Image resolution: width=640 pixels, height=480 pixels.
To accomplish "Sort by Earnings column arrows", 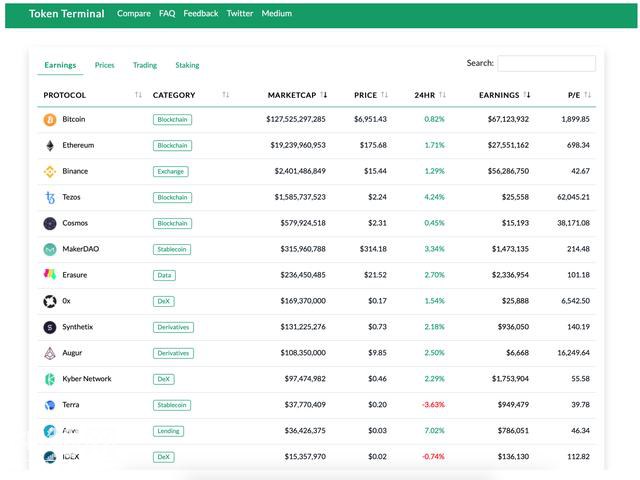I will [x=527, y=95].
